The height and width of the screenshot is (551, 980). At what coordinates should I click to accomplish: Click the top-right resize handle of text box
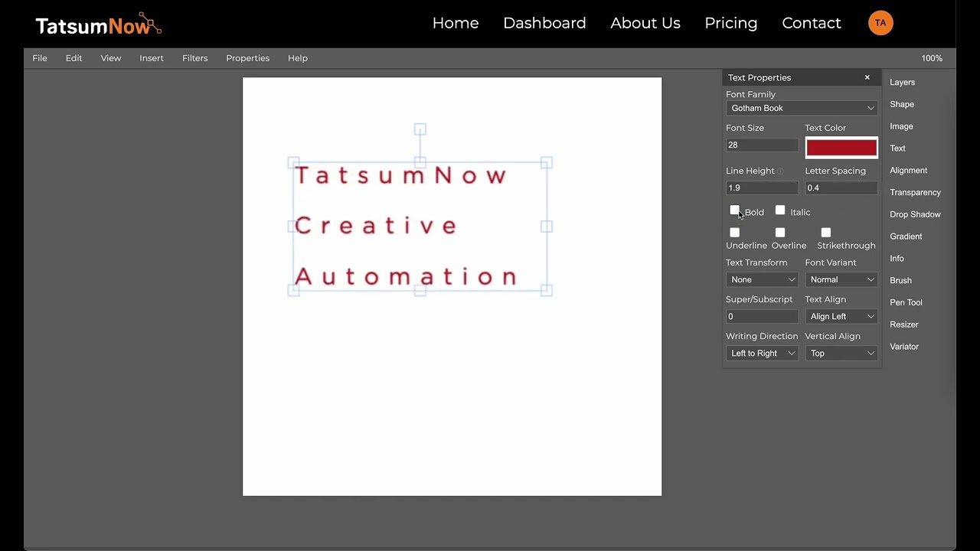tap(546, 162)
